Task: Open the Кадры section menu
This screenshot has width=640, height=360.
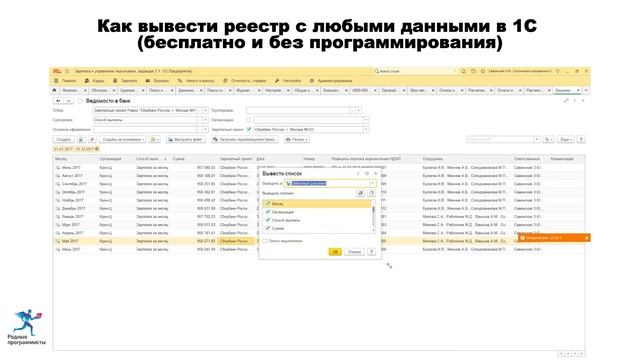Action: click(x=94, y=81)
